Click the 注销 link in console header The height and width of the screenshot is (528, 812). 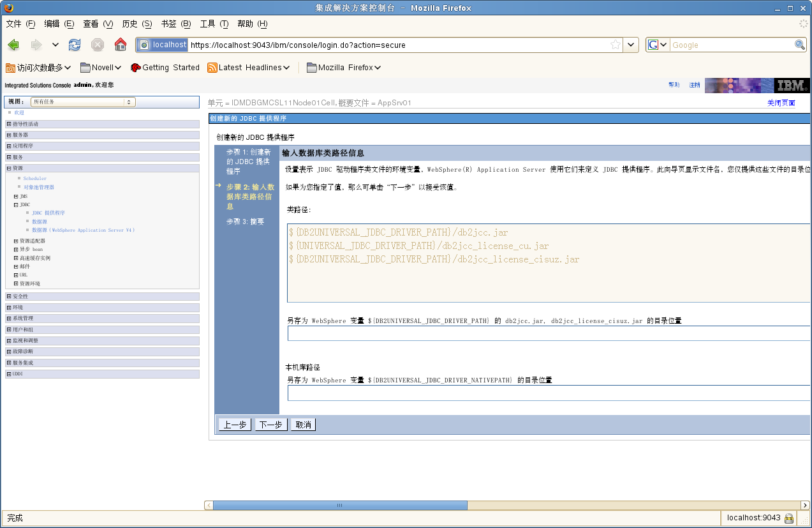[x=695, y=85]
